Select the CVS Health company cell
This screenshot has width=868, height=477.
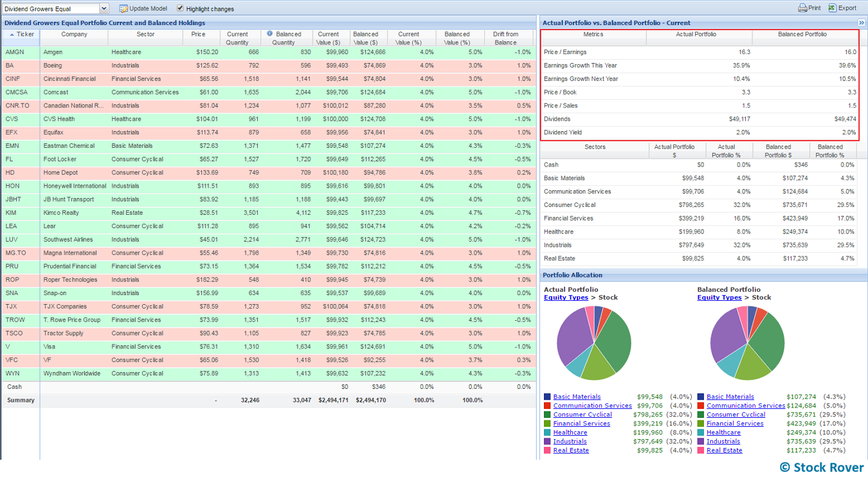pyautogui.click(x=74, y=119)
